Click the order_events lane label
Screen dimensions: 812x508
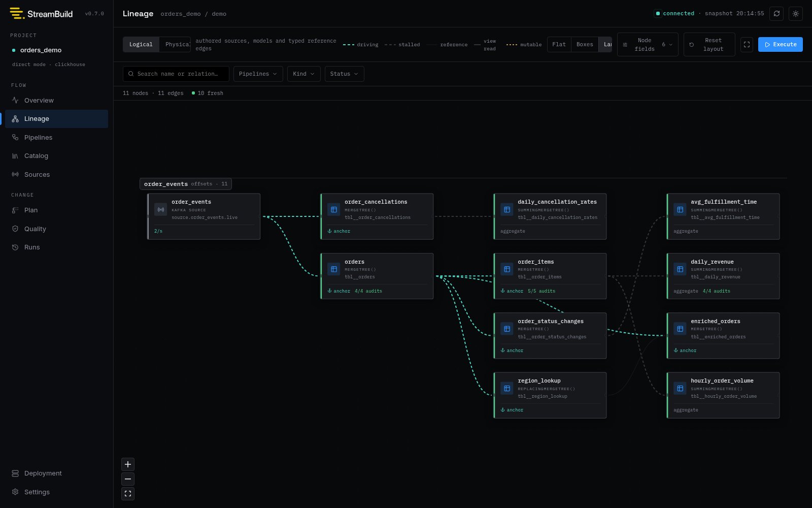(186, 184)
